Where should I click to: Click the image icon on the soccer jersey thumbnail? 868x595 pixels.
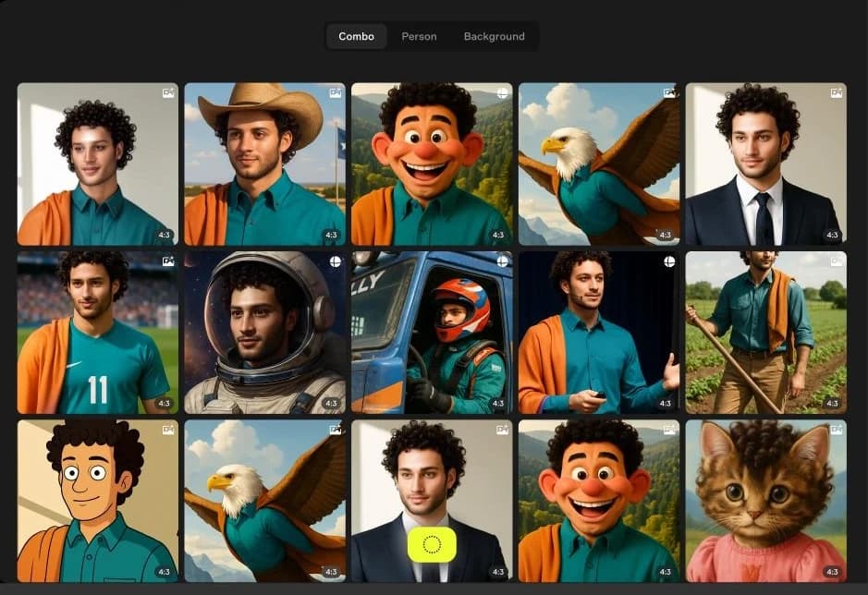pos(168,261)
